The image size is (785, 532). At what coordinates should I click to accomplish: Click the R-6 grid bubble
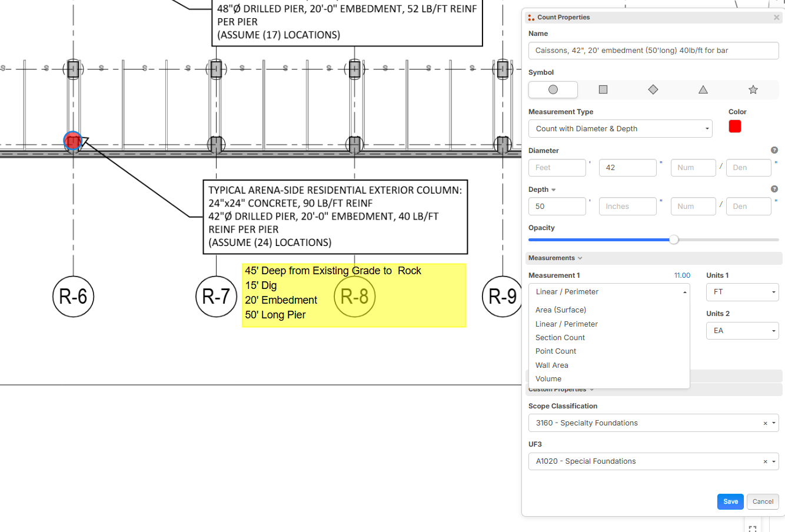pyautogui.click(x=73, y=296)
